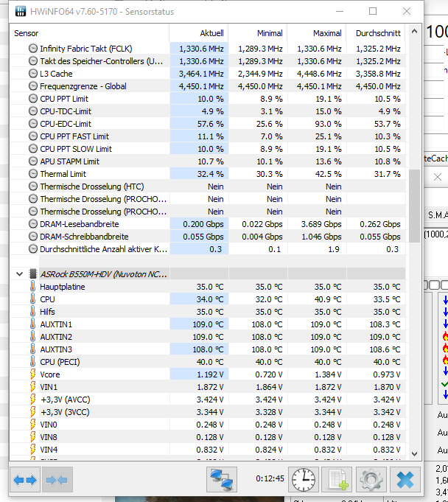Select the AUXTIN2 temperature row
The height and width of the screenshot is (502, 448).
coord(208,337)
